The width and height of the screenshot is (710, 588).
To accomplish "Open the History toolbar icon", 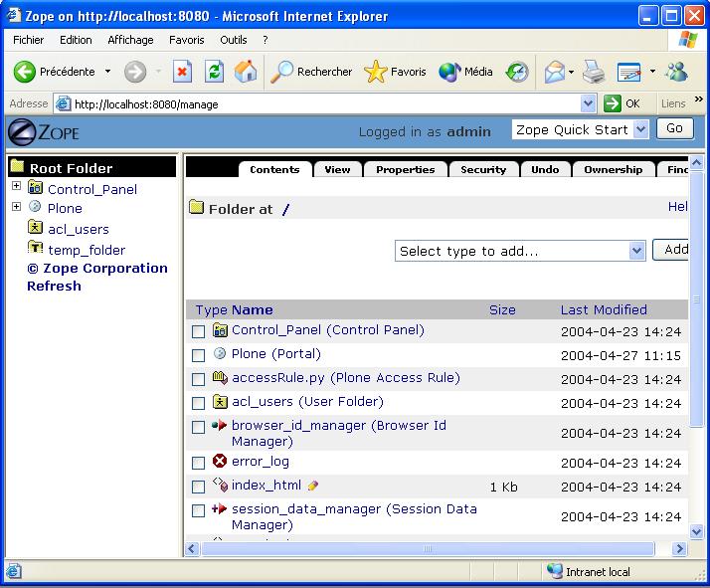I will click(517, 72).
